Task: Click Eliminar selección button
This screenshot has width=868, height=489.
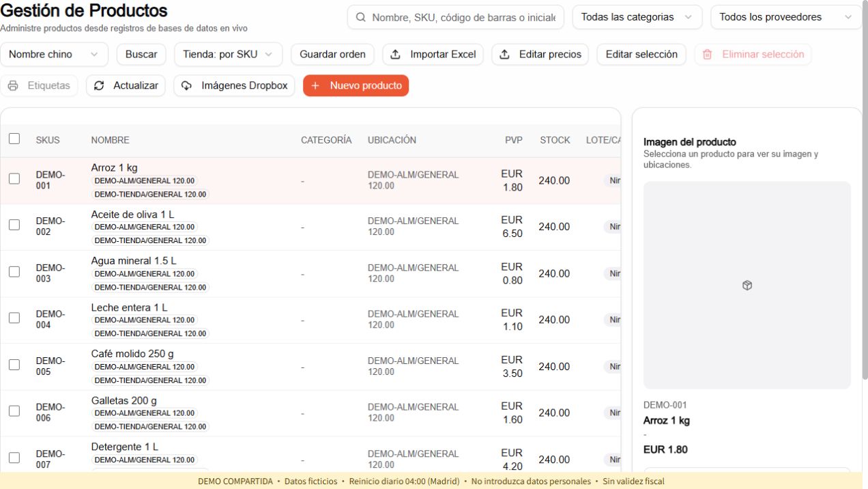Action: point(753,55)
